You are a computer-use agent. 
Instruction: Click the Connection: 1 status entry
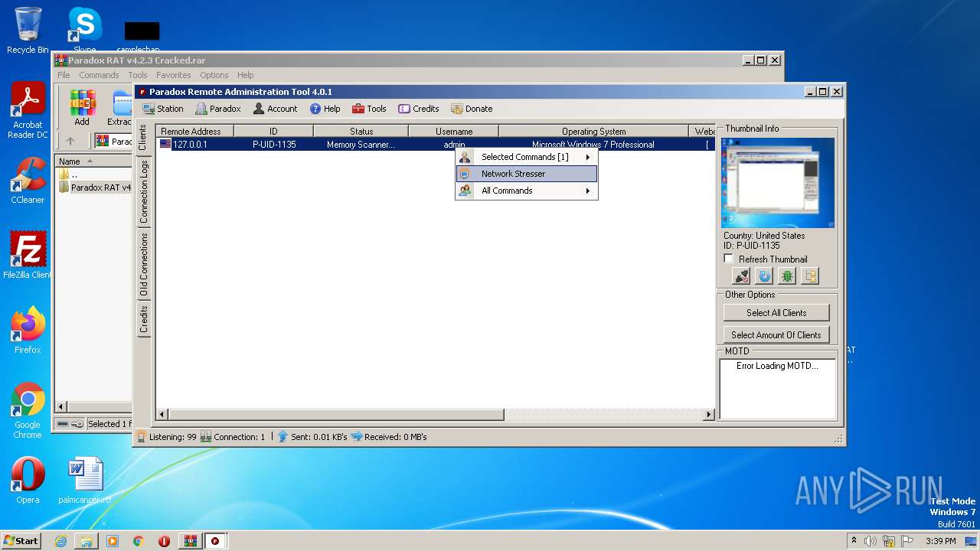click(x=233, y=437)
